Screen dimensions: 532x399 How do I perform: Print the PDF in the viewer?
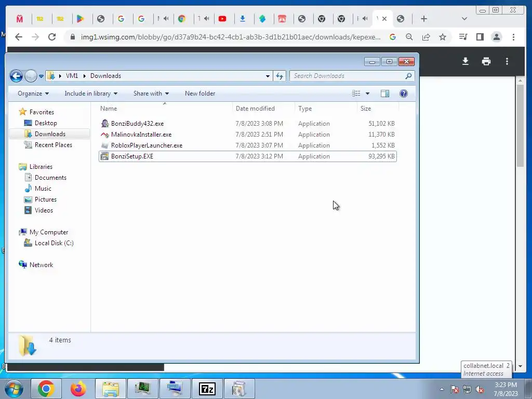(x=486, y=61)
